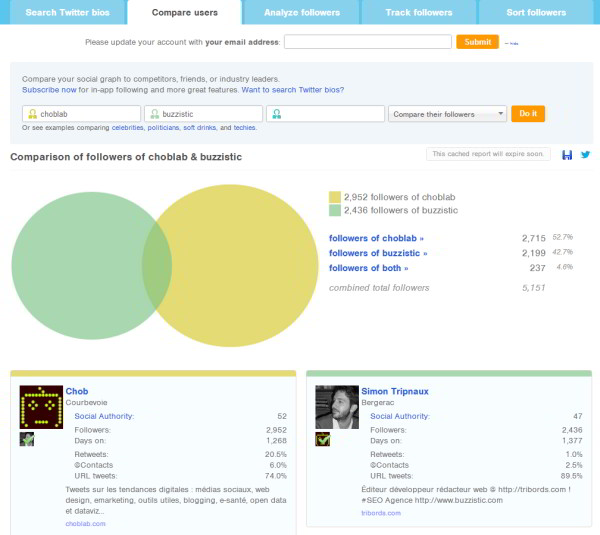The width and height of the screenshot is (600, 535).
Task: View followers of both list
Action: pos(368,268)
